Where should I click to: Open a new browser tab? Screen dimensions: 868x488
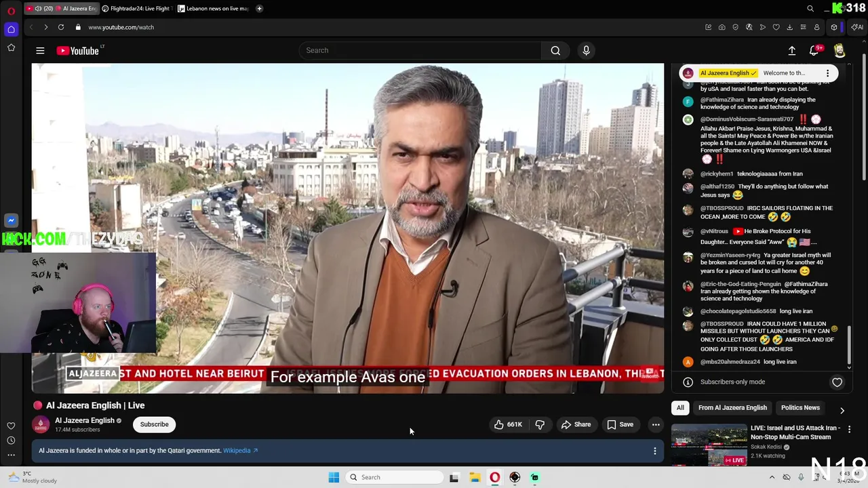click(259, 9)
